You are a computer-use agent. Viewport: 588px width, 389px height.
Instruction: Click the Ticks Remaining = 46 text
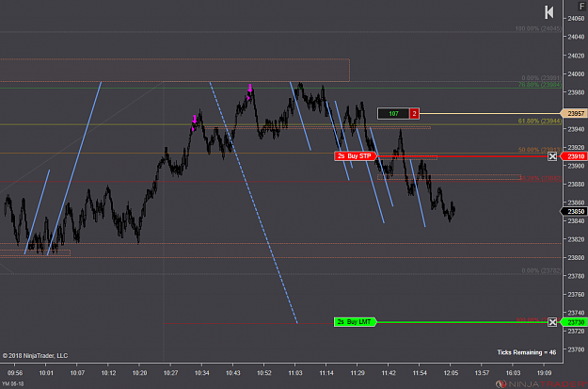point(527,352)
